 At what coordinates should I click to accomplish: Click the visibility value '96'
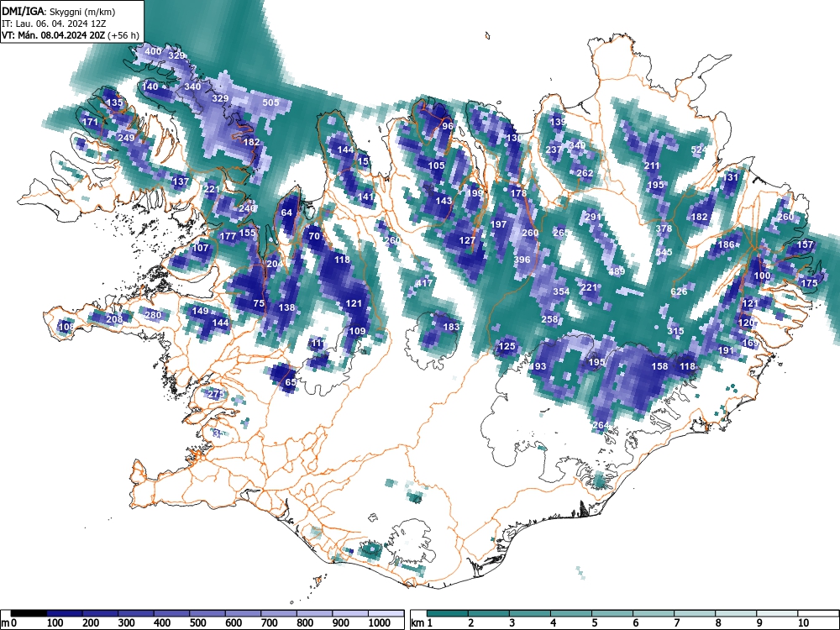pos(448,127)
